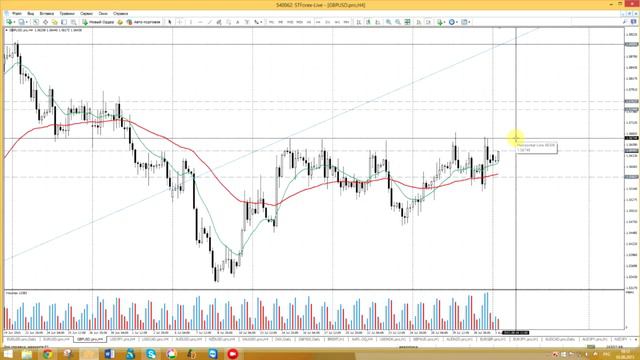
Task: Select the active GBPUSD.pro,H4 chart tab
Action: click(x=89, y=339)
